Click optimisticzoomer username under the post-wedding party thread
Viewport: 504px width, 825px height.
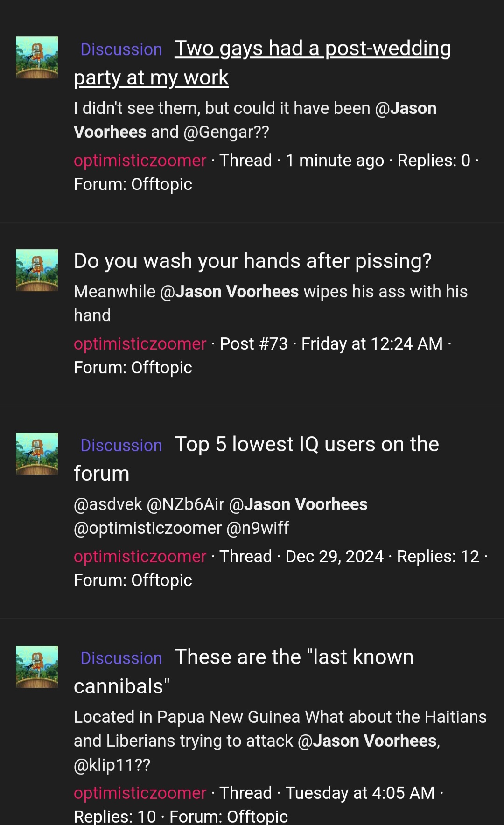140,161
